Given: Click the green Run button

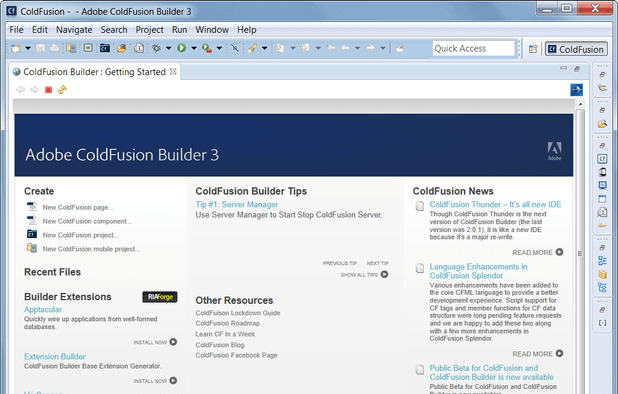Looking at the screenshot, I should [182, 48].
